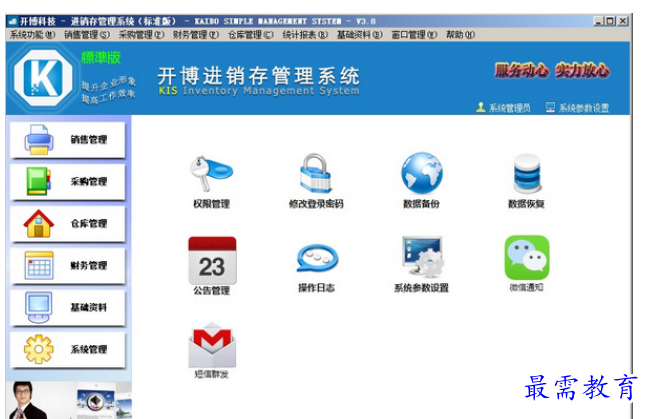Click the Kaibo K logo

tap(43, 77)
